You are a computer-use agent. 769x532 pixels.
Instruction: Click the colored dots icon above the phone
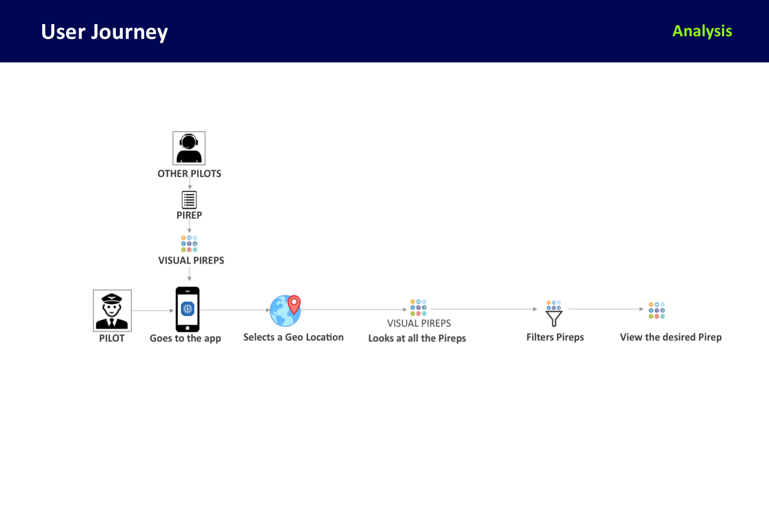tap(189, 244)
